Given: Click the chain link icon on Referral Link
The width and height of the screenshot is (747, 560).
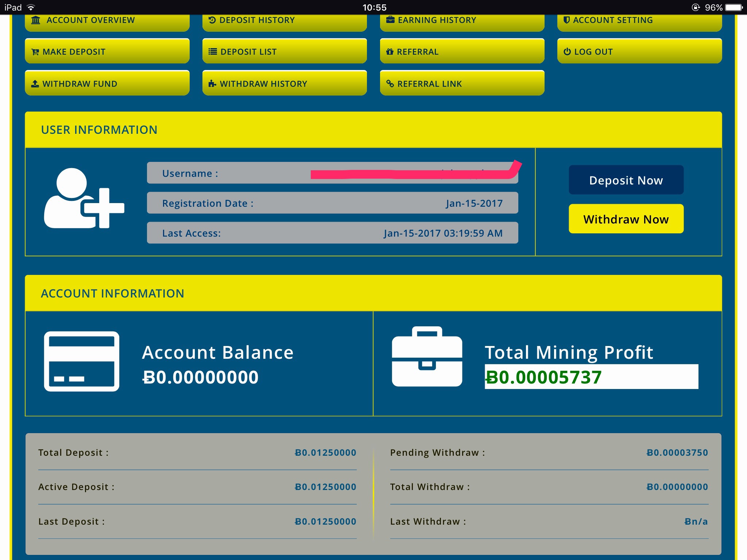Looking at the screenshot, I should (390, 84).
